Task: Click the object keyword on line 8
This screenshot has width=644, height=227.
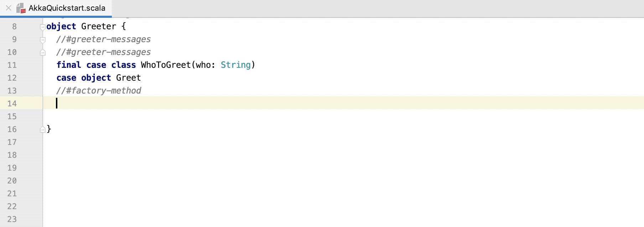Action: [62, 26]
